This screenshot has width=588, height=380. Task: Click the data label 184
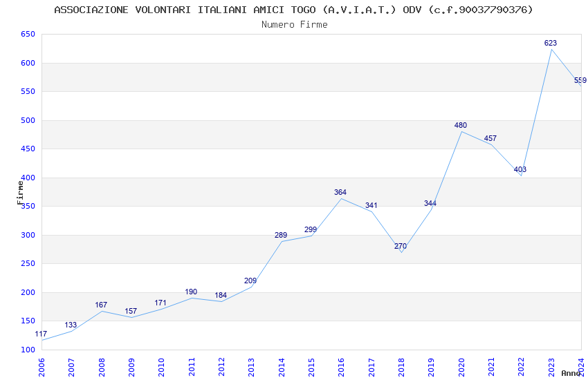click(x=221, y=296)
